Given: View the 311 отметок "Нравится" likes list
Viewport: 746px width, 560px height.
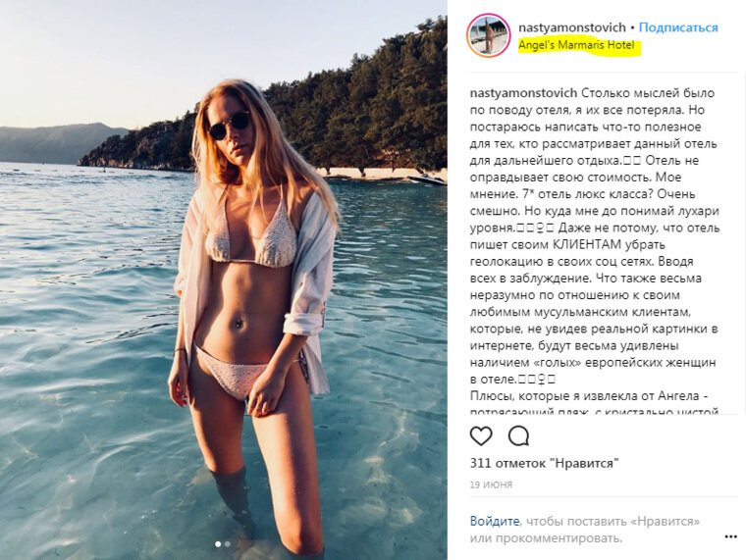Looking at the screenshot, I should tap(544, 463).
